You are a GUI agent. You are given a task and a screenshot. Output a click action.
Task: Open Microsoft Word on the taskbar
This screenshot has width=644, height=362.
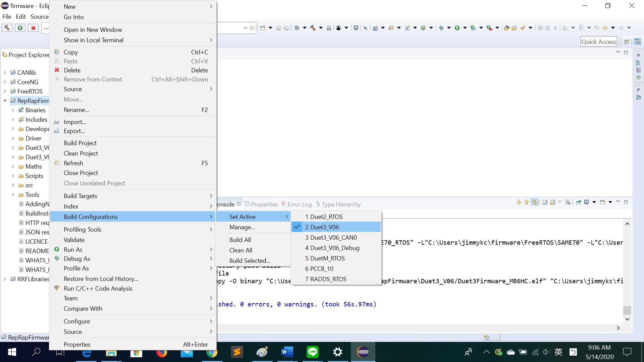point(287,352)
